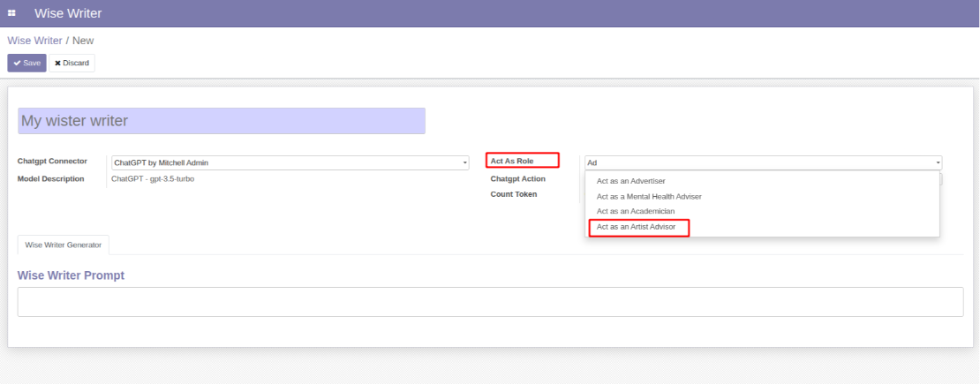980x384 pixels.
Task: Click the checkmark icon on Save
Action: point(17,64)
